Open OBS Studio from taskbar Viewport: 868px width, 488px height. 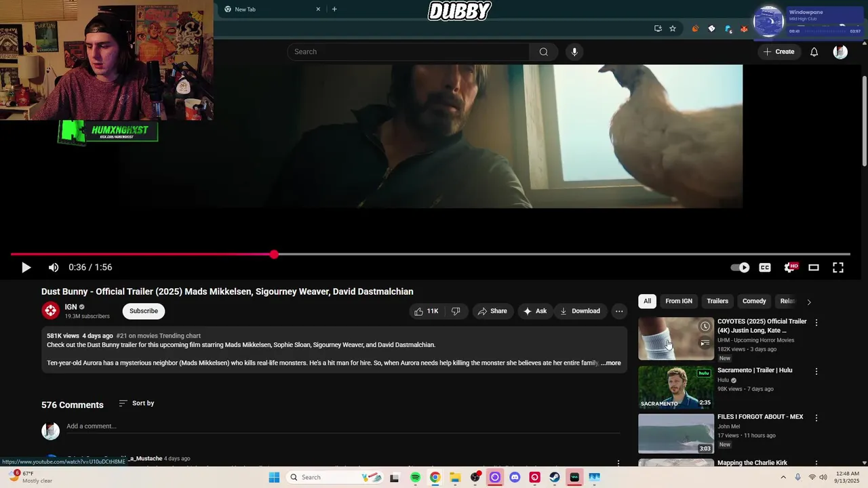(475, 477)
